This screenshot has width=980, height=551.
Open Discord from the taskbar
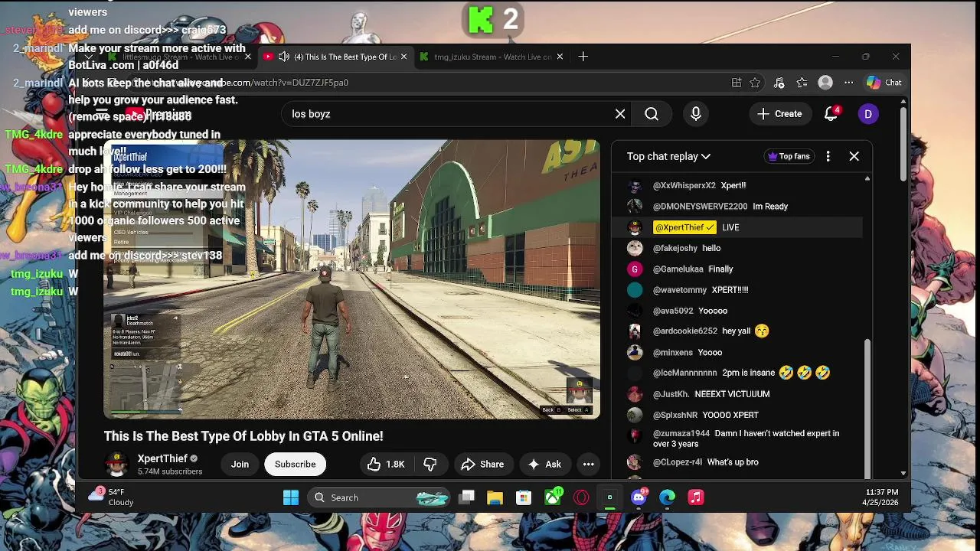tap(639, 497)
